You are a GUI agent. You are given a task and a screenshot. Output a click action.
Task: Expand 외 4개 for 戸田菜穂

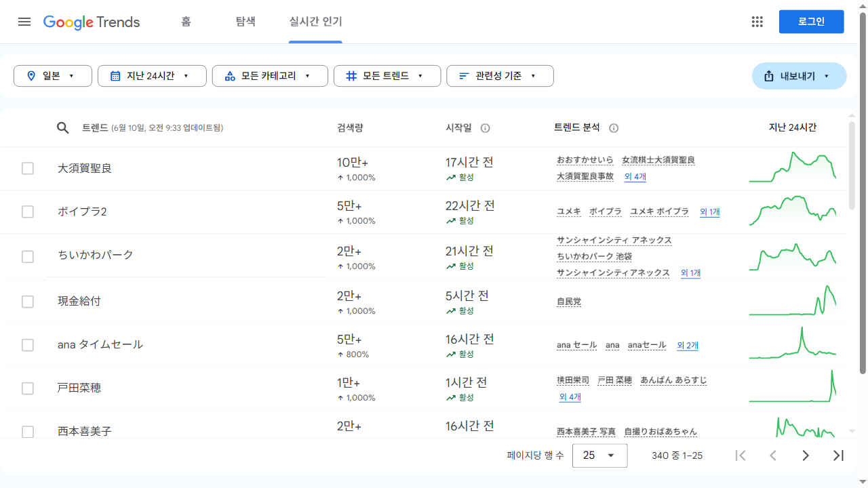(x=570, y=397)
